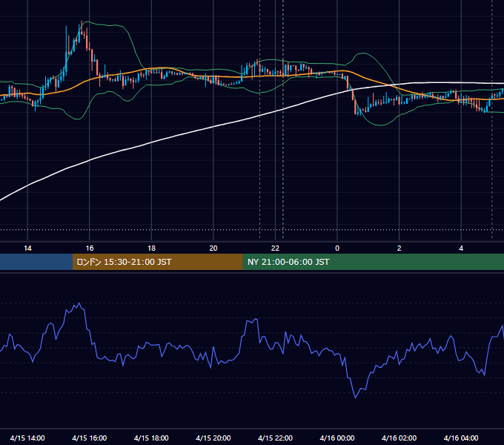The height and width of the screenshot is (445, 504).
Task: Pick the 22 hour label on time axis
Action: [275, 248]
